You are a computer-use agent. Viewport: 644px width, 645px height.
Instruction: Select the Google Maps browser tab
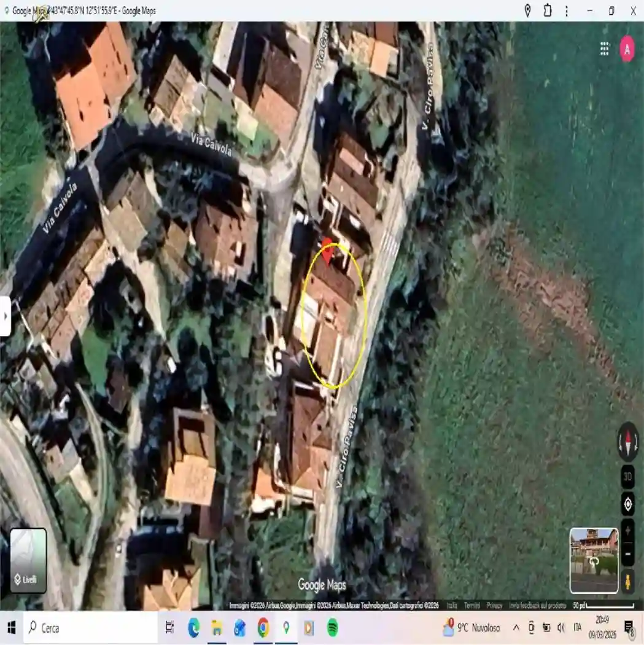(x=80, y=10)
